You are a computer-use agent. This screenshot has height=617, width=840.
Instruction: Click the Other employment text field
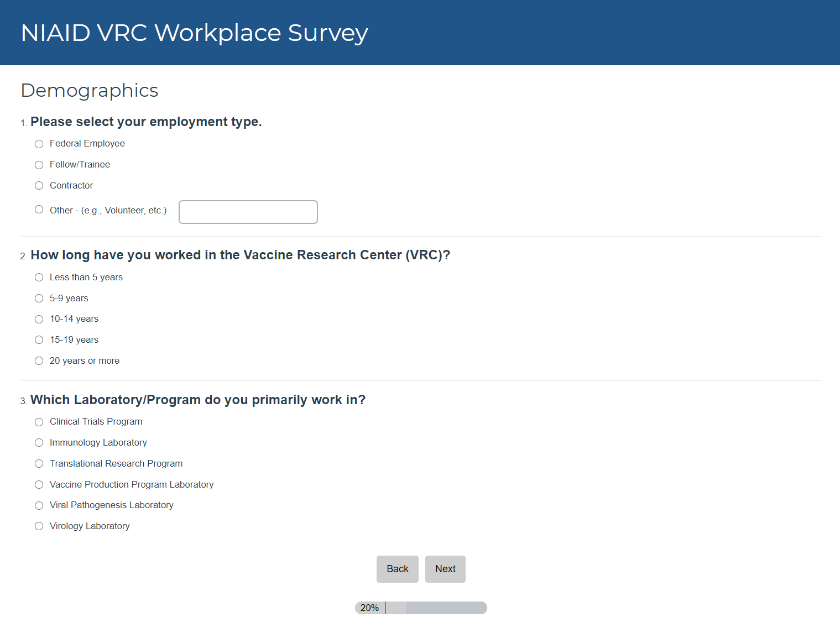[x=248, y=212]
